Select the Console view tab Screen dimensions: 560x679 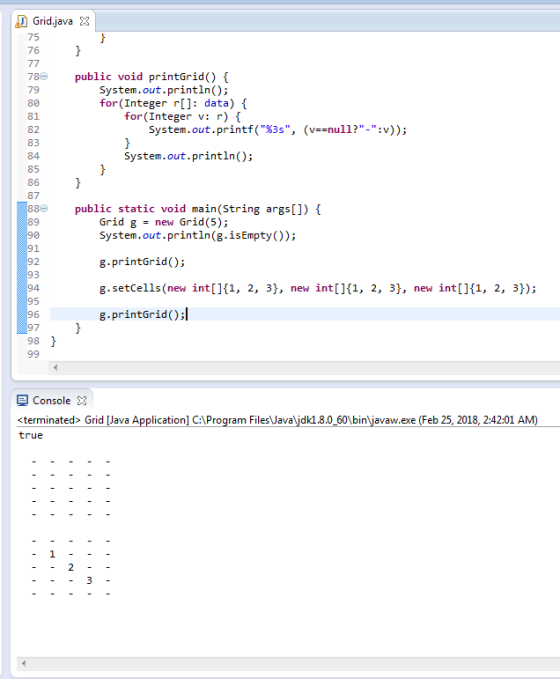pyautogui.click(x=51, y=401)
